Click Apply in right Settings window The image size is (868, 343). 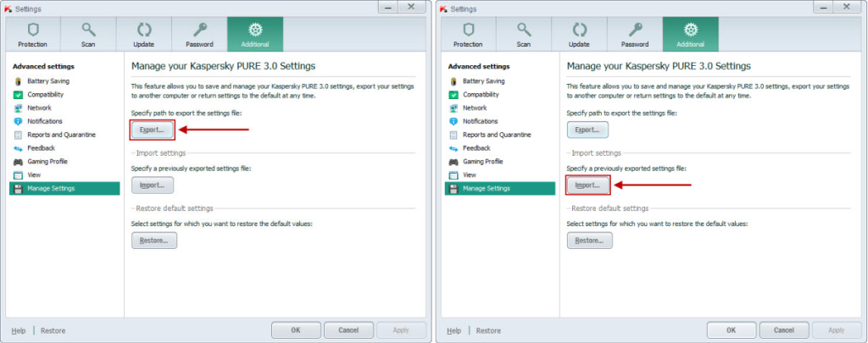click(837, 330)
